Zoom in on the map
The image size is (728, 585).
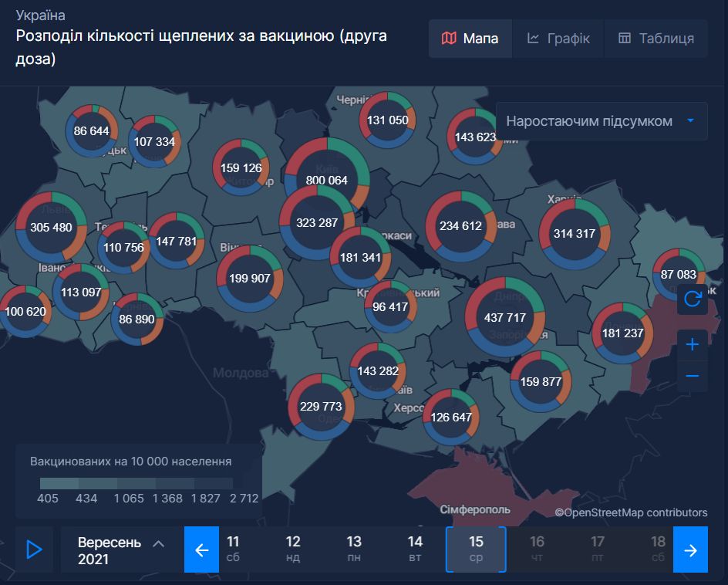692,344
